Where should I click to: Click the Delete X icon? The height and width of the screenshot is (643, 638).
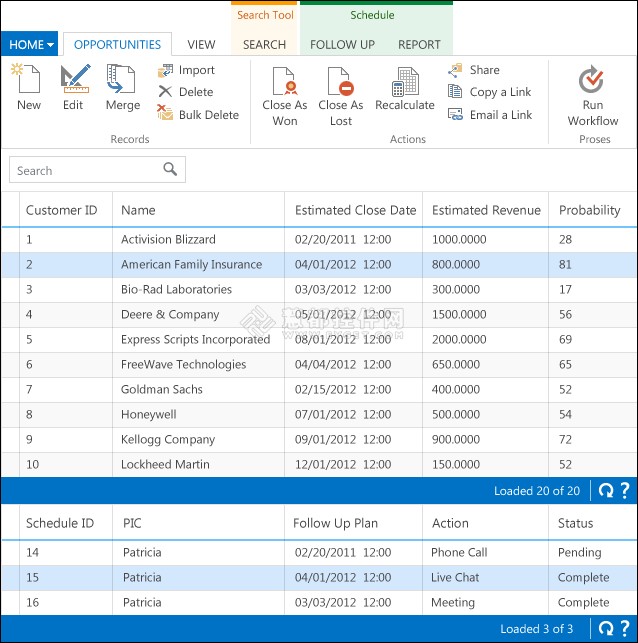[x=165, y=91]
